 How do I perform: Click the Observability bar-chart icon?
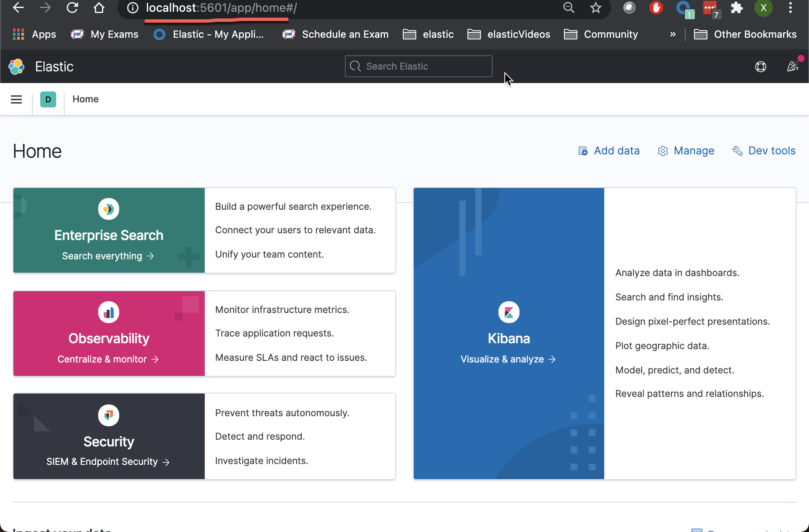click(x=109, y=312)
